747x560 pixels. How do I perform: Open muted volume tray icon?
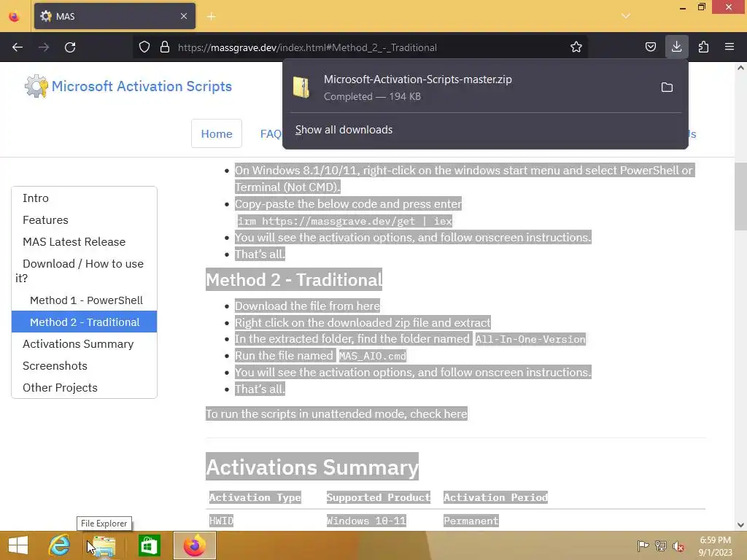click(678, 546)
